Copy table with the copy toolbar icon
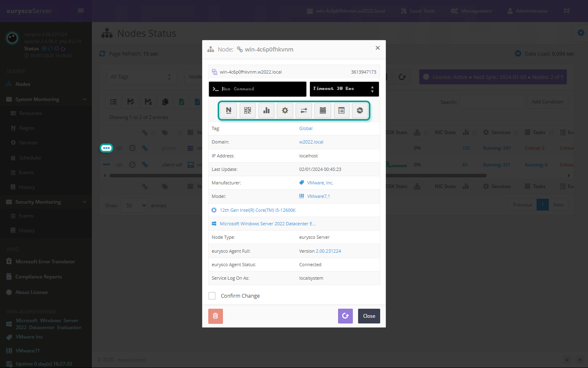 165,102
